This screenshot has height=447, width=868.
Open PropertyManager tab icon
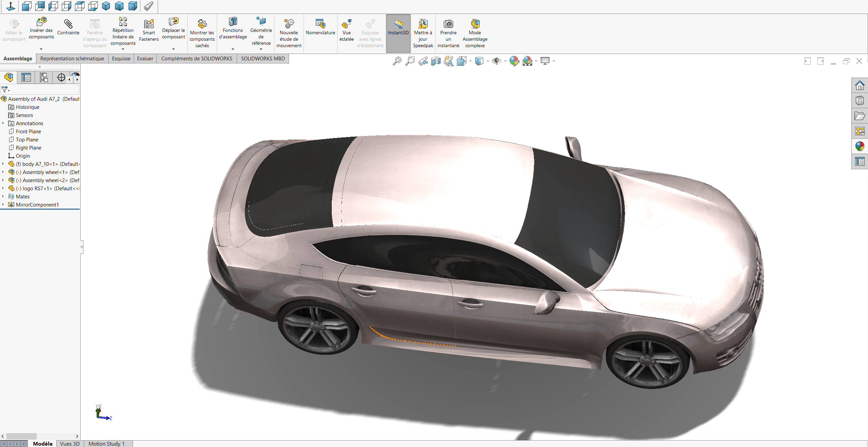tap(26, 77)
